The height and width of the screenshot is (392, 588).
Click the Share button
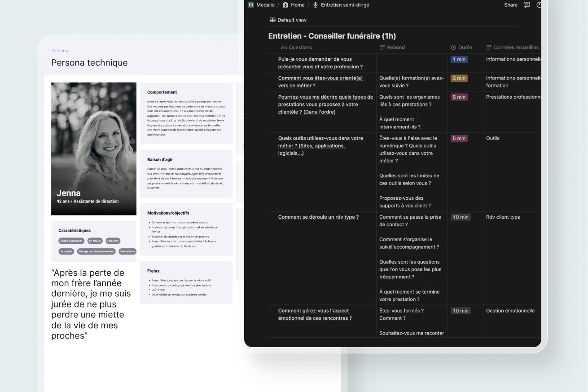pos(510,4)
